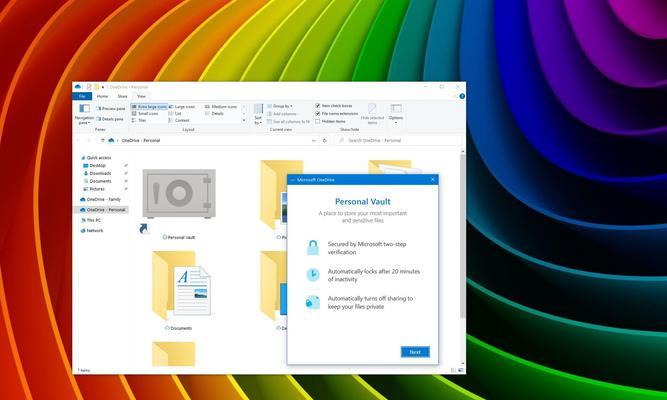
Task: Expand the address bar history dropdown
Action: 314,140
